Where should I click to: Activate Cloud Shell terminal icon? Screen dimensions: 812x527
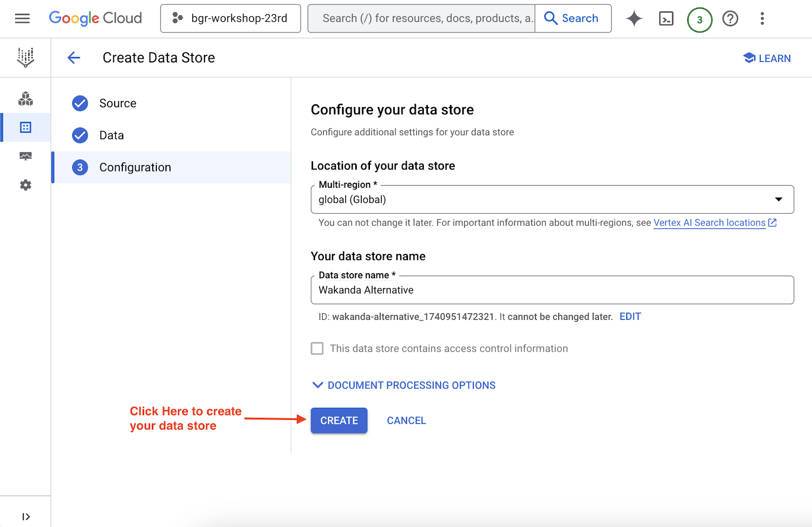666,19
